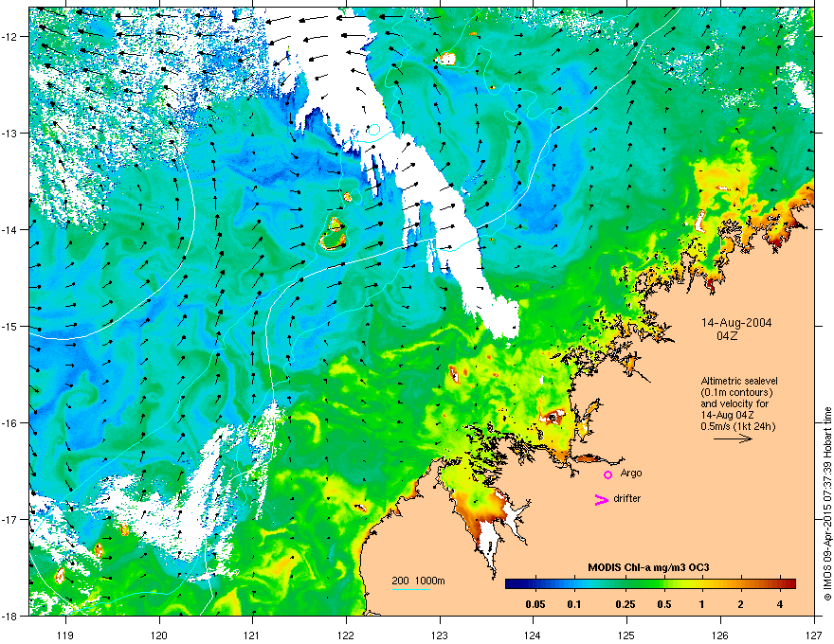Click latitude axis label "-18"
Screen dimensions: 834x644
point(9,616)
